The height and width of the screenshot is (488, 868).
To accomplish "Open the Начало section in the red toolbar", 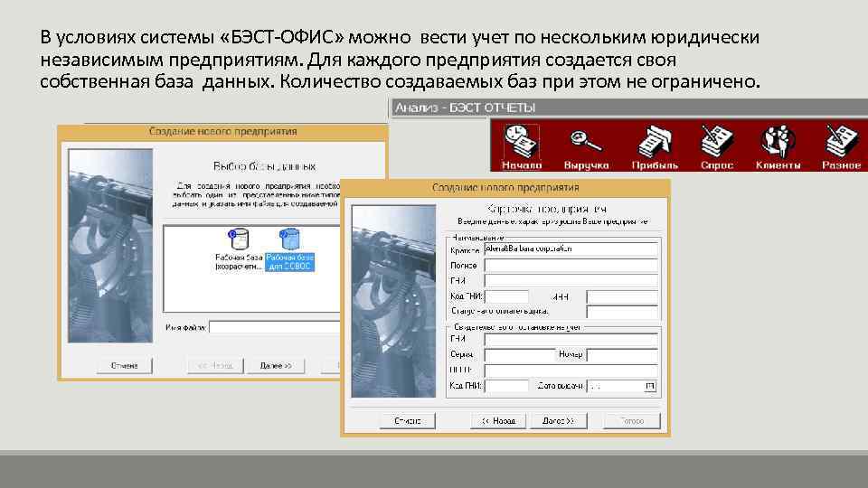I will (x=522, y=146).
